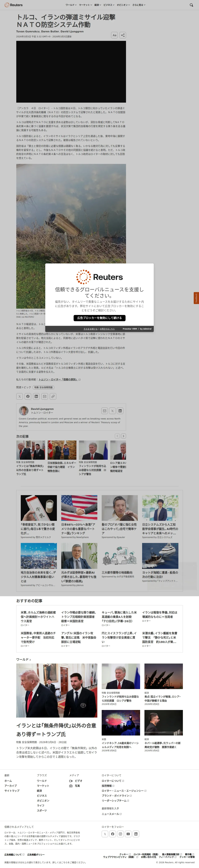The image size is (199, 868).
Task: Open footer スポーツ browse link
Action: click(x=42, y=810)
